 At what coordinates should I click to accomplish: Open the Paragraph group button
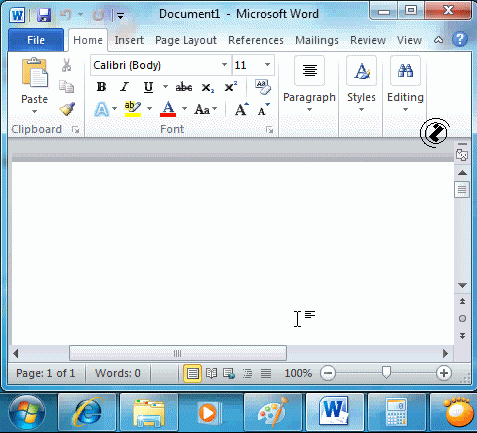point(309,85)
